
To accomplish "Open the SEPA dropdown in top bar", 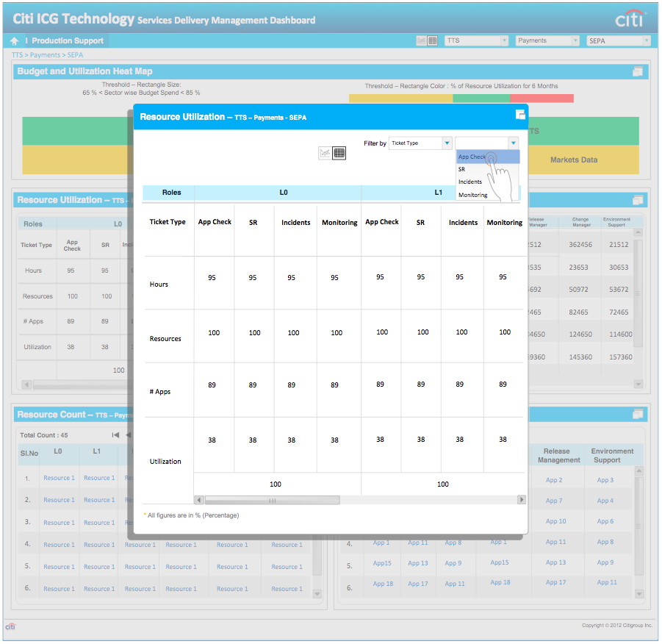I will click(x=619, y=40).
